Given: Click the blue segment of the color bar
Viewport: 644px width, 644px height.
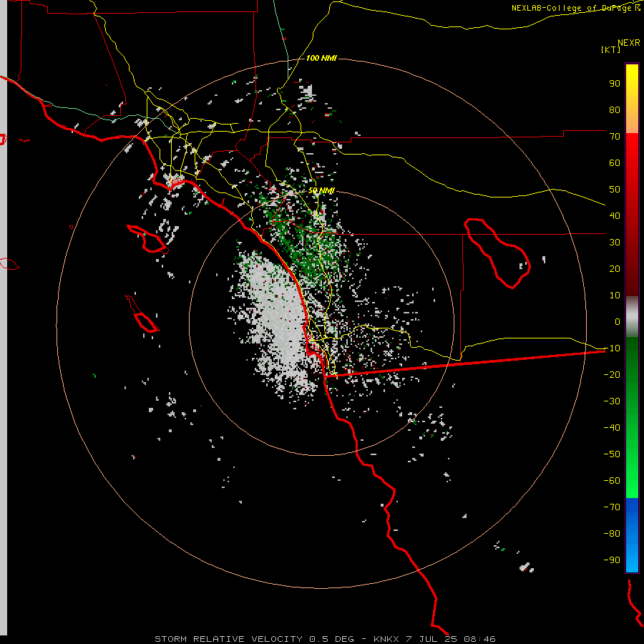Looking at the screenshot, I should 632,535.
